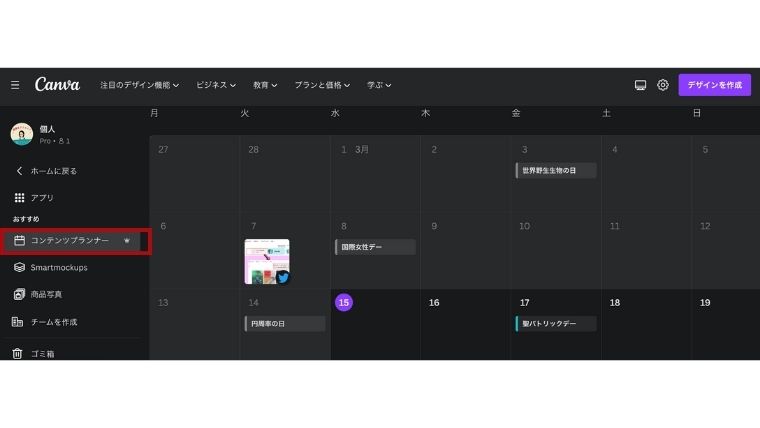Click the 個人 account name
Viewport: 760px width, 428px height.
tap(47, 129)
